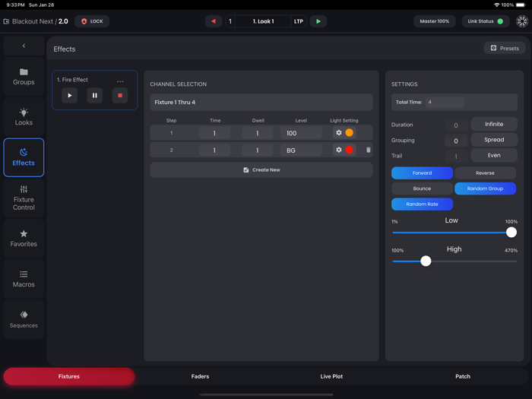The width and height of the screenshot is (532, 399).
Task: Delete step 2 with the trash icon
Action: [x=369, y=150]
